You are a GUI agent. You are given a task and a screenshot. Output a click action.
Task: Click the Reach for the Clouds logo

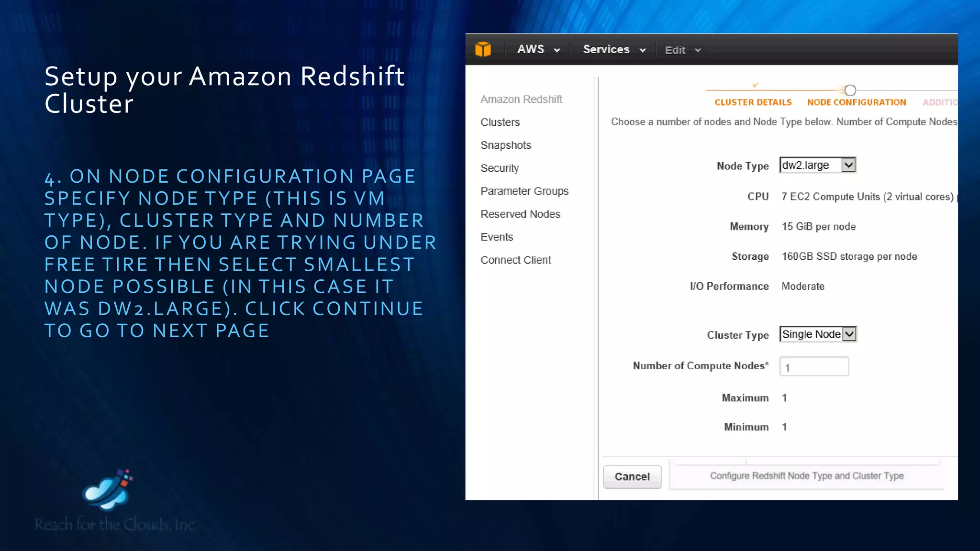tap(115, 500)
